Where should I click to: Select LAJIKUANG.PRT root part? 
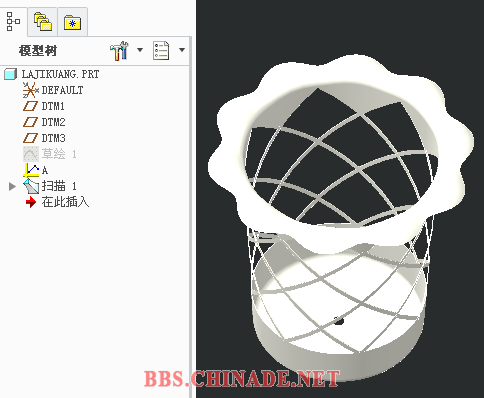point(60,74)
